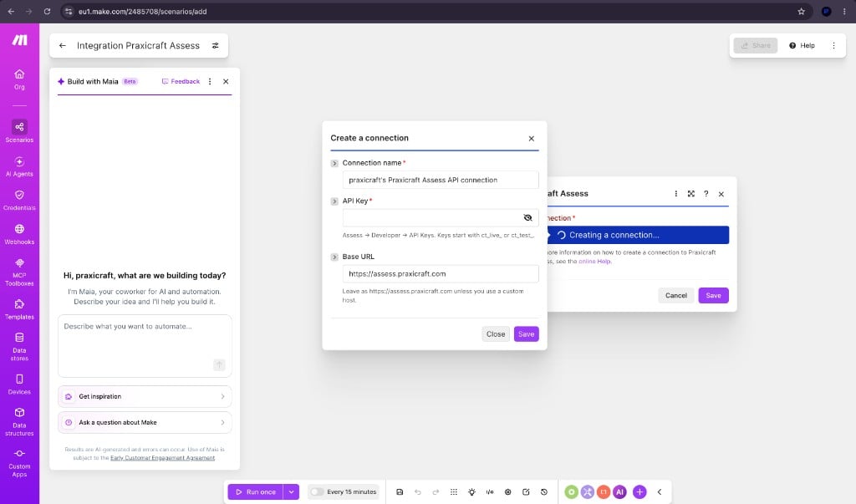Click the Maia send arrow button
This screenshot has width=856, height=504.
[x=219, y=364]
